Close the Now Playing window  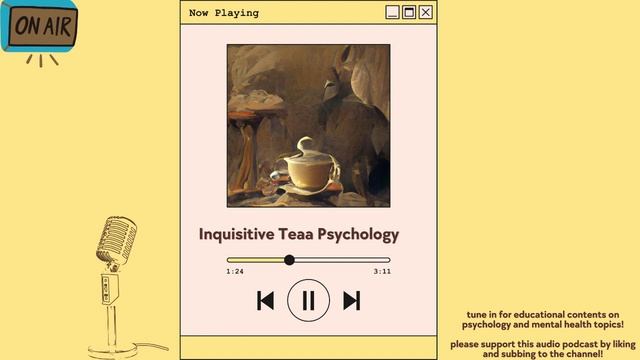pos(426,12)
